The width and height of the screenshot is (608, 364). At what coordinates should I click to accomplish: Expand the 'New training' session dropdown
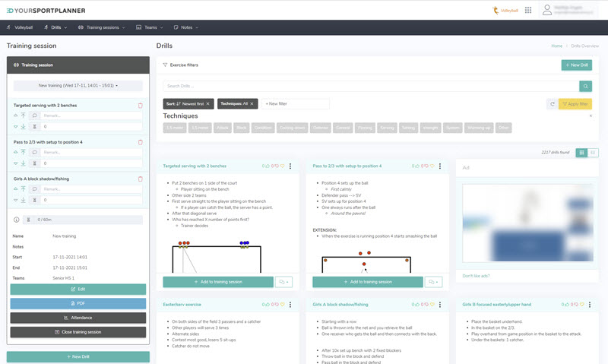(78, 86)
